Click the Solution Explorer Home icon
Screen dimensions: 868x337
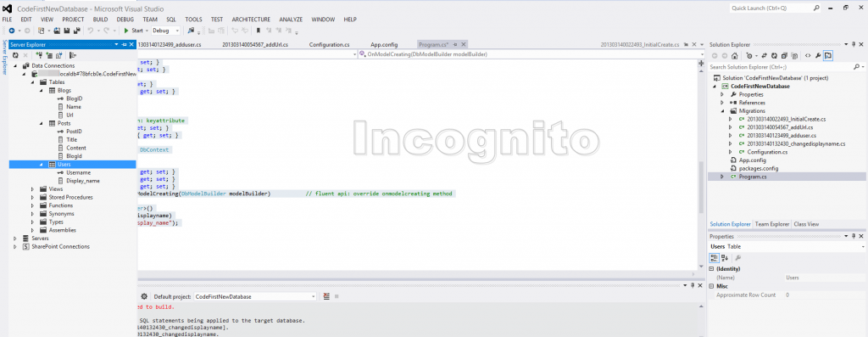735,55
